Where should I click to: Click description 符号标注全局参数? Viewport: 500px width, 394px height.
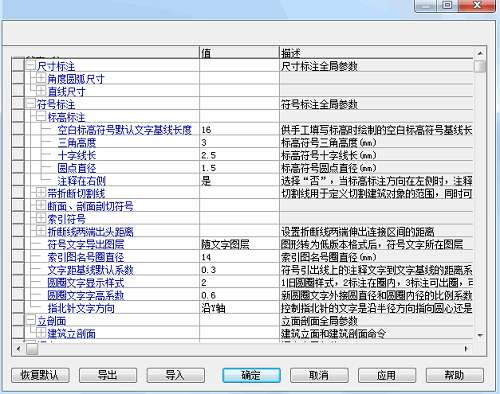point(319,104)
